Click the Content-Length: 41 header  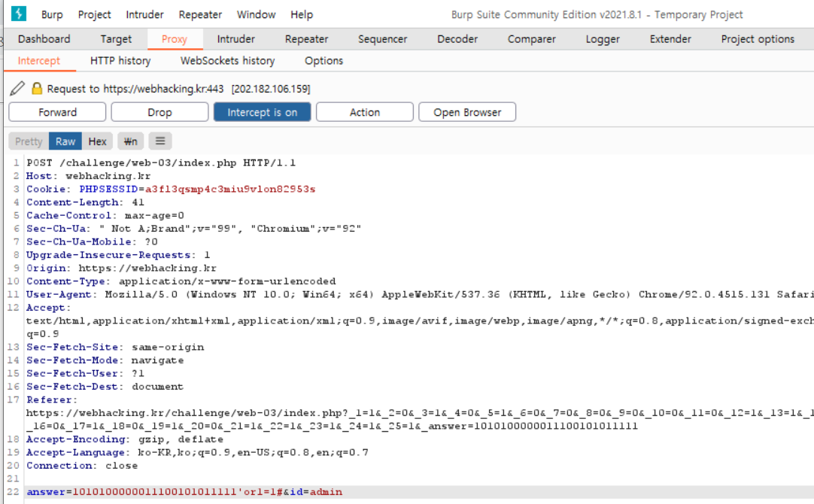click(85, 202)
